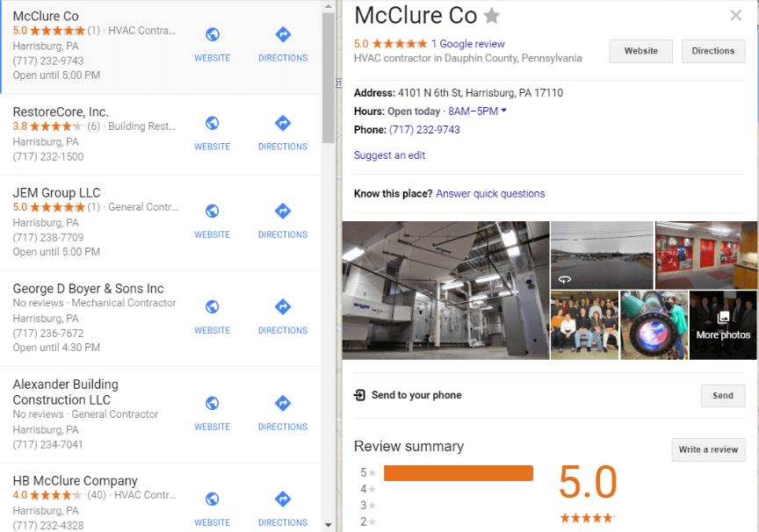Get directions icon for RestoreCore, Inc.
The image size is (759, 532).
tap(283, 123)
